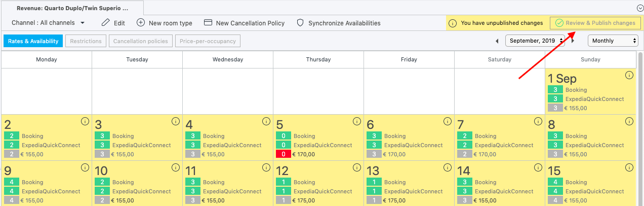644x206 pixels.
Task: Open the Channel: All channels dropdown
Action: pyautogui.click(x=48, y=23)
